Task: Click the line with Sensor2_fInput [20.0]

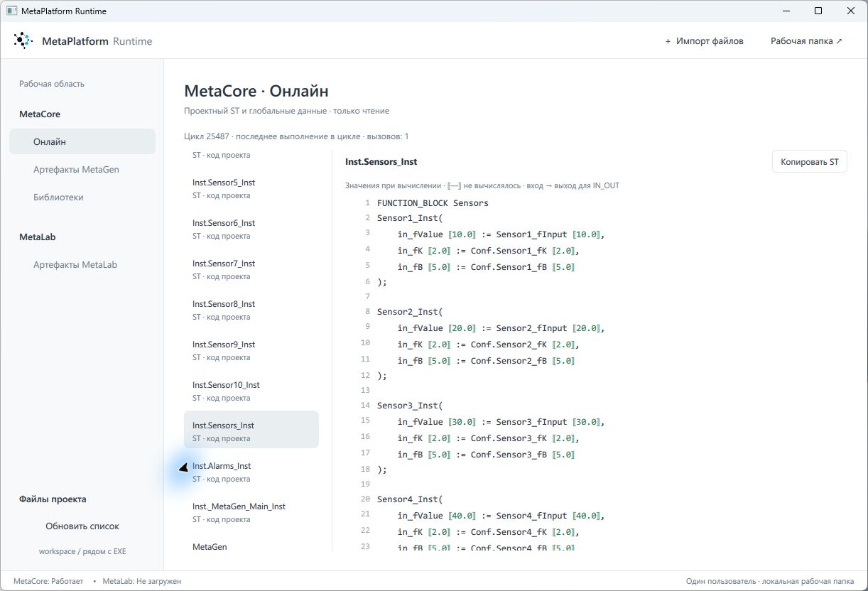Action: point(501,328)
